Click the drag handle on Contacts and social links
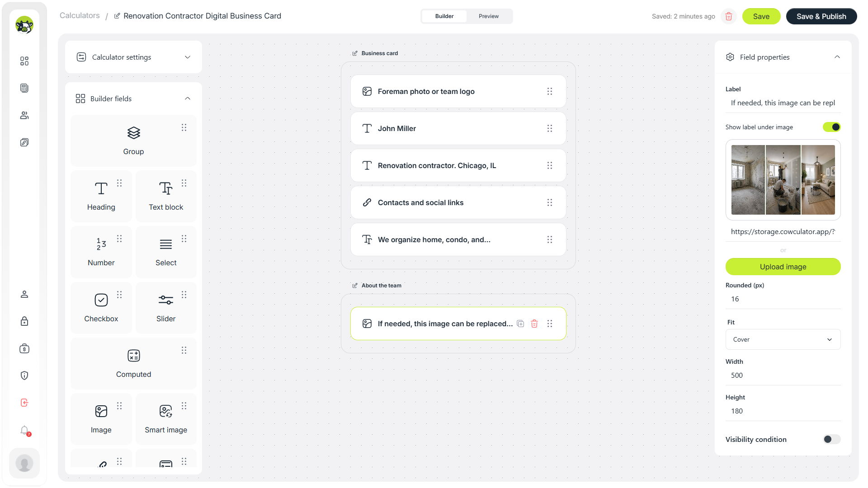The width and height of the screenshot is (868, 488). (x=550, y=202)
